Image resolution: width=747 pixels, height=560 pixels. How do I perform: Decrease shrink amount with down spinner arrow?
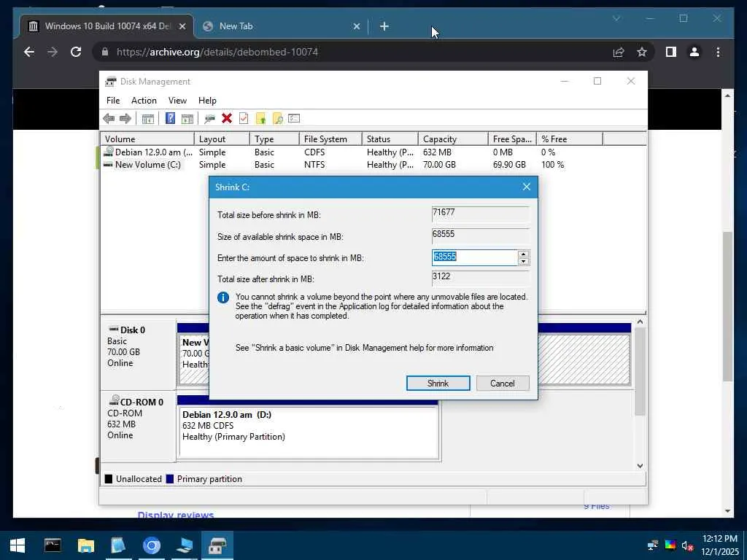pos(524,262)
